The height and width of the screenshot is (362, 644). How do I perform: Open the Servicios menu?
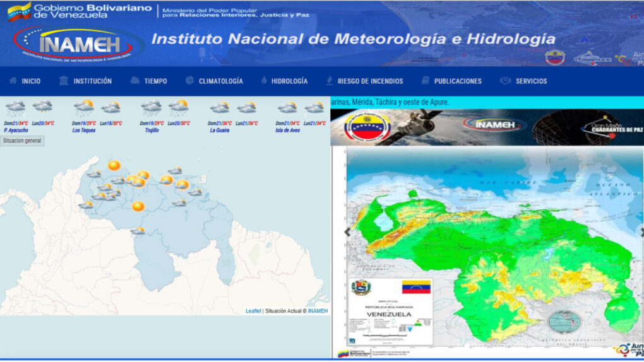[524, 81]
